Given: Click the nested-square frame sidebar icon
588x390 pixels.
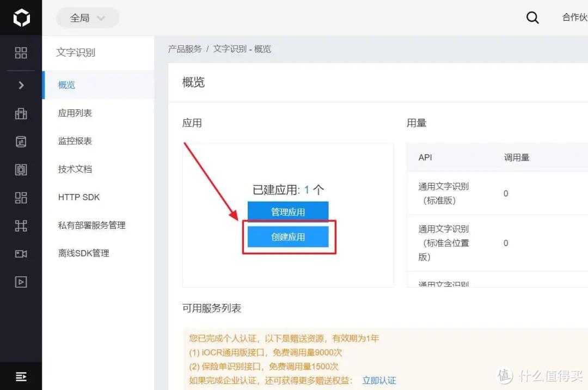Looking at the screenshot, I should (x=21, y=169).
